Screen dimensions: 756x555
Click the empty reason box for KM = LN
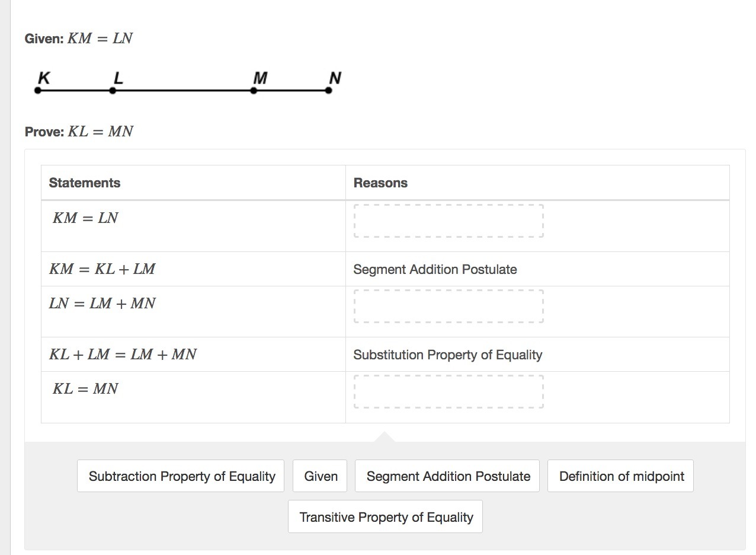click(449, 221)
